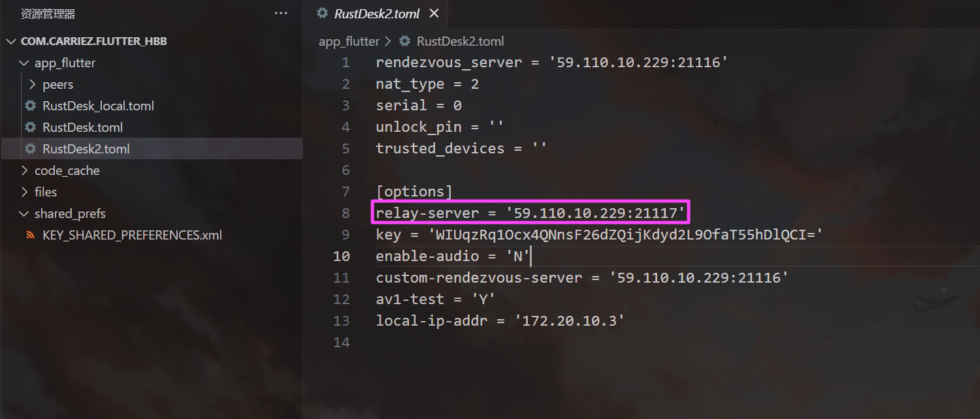Click the XML feed icon of KEY_SHARED_PREFERENCES.xml
Viewport: 980px width, 419px height.
(30, 235)
